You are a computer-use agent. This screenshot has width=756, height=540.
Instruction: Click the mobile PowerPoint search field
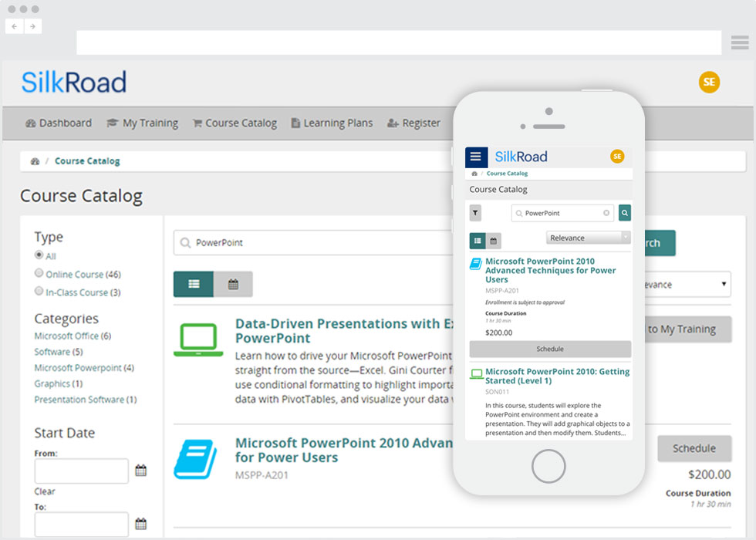pyautogui.click(x=562, y=213)
